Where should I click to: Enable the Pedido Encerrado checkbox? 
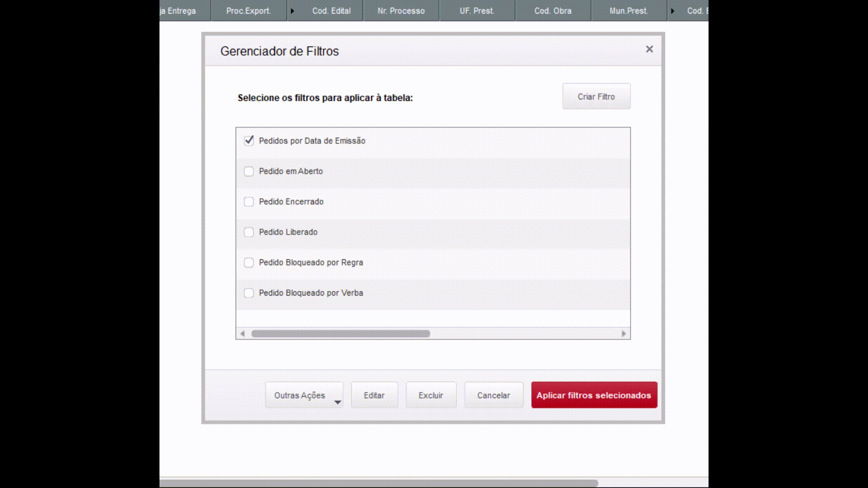tap(249, 202)
